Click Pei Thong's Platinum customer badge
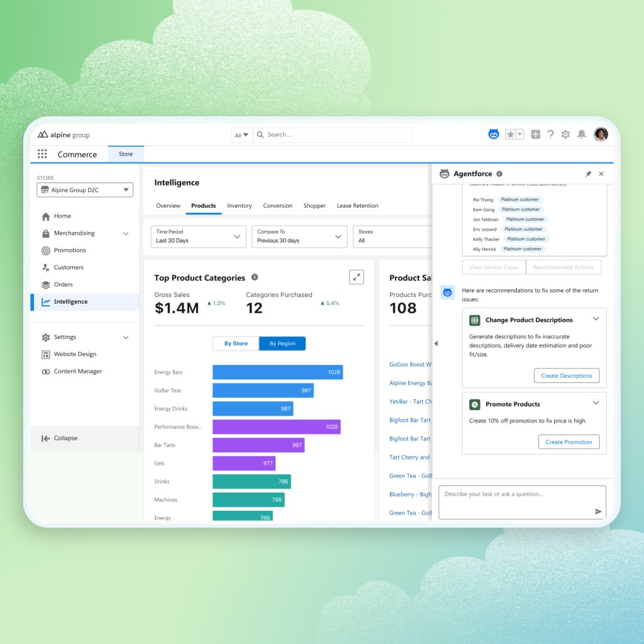 click(519, 199)
